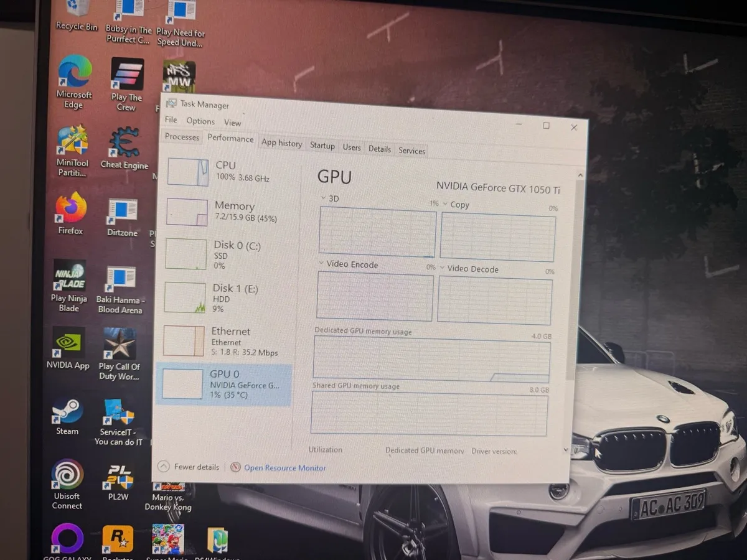Expand the 3D engine dropdown
Image resolution: width=747 pixels, height=560 pixels.
pyautogui.click(x=323, y=198)
